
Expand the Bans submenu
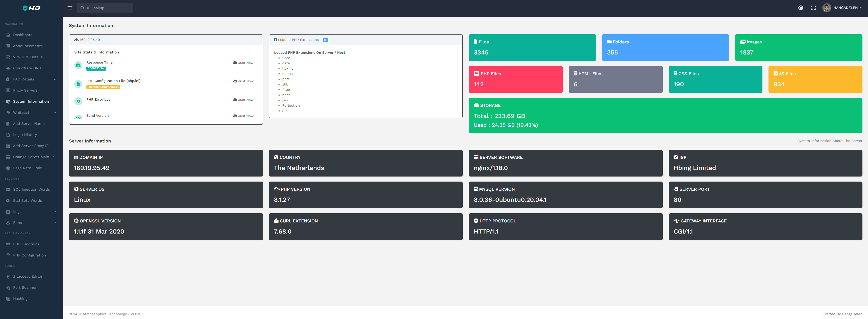click(x=55, y=223)
